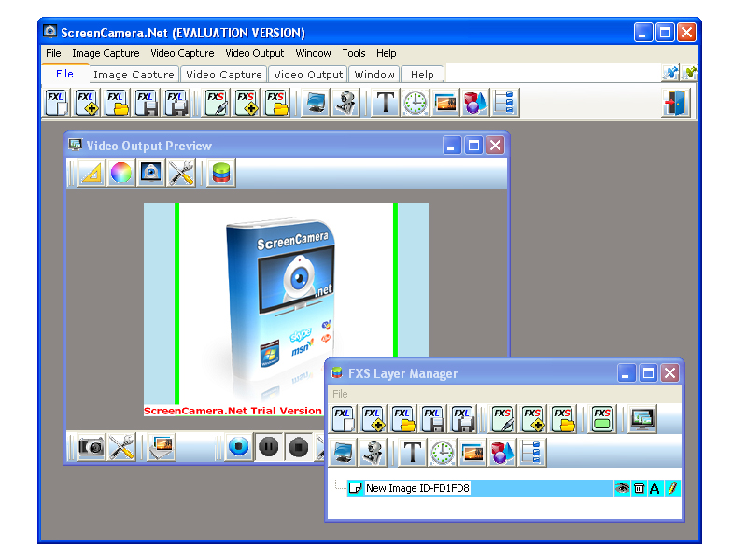Click the blue monitor screen icon in Layer Manager
Viewport: 747px width, 560px height.
[x=344, y=453]
